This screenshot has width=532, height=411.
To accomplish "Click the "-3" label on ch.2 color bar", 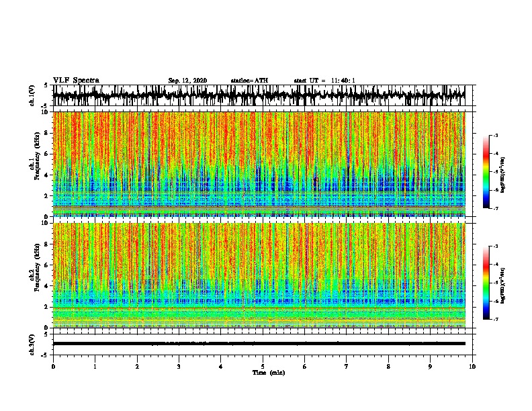I will point(496,246).
